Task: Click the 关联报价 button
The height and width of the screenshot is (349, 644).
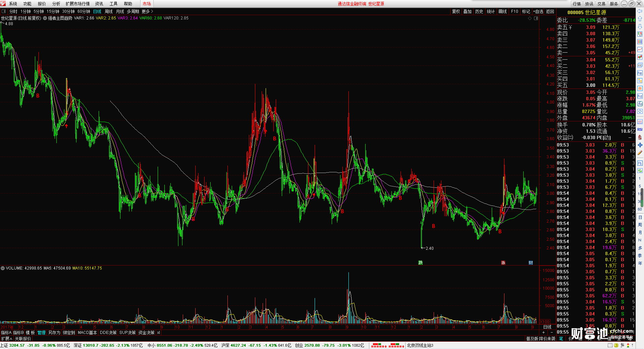Action: pyautogui.click(x=23, y=339)
